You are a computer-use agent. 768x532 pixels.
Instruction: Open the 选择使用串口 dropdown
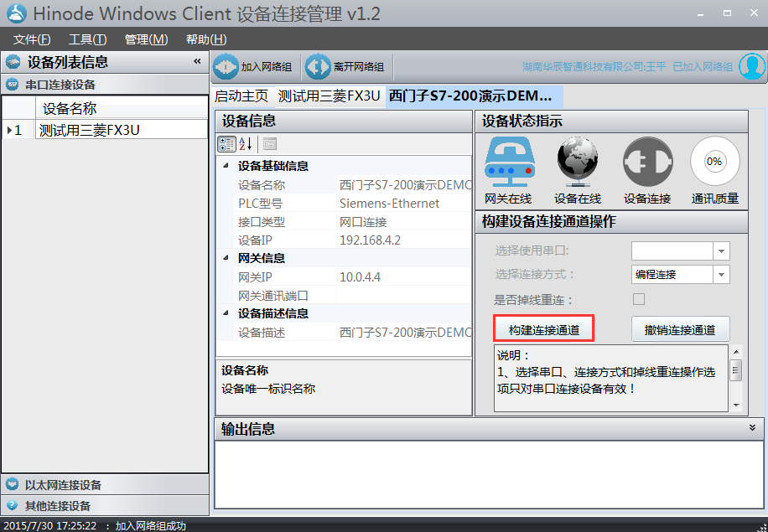[x=721, y=251]
